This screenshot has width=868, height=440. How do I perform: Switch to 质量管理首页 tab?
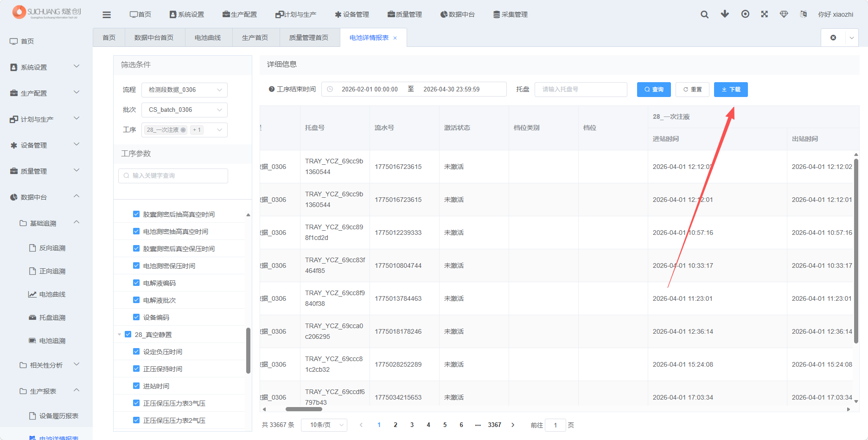pyautogui.click(x=309, y=38)
